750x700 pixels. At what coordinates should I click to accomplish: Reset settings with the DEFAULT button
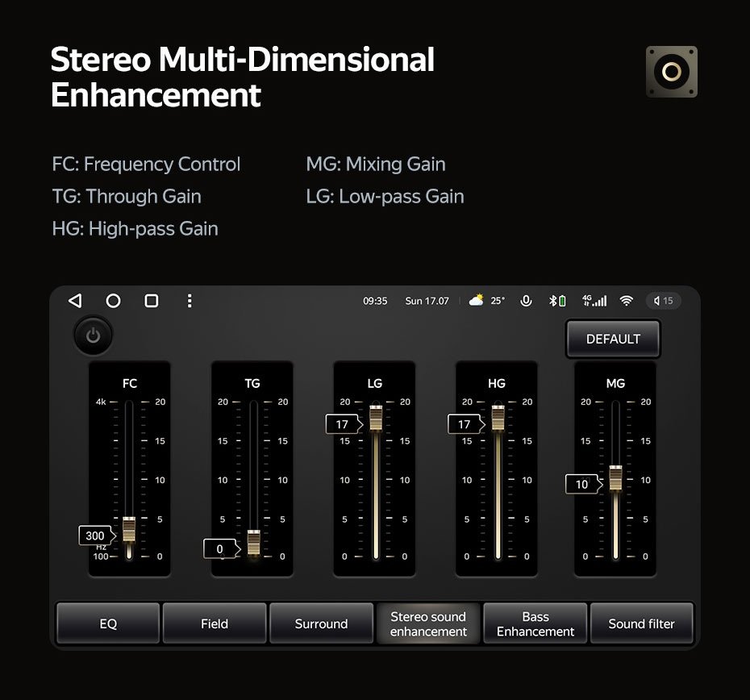click(613, 339)
